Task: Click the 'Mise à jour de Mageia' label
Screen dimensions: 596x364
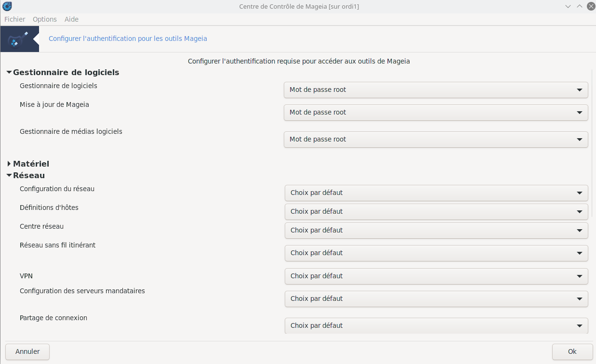Action: pos(54,104)
